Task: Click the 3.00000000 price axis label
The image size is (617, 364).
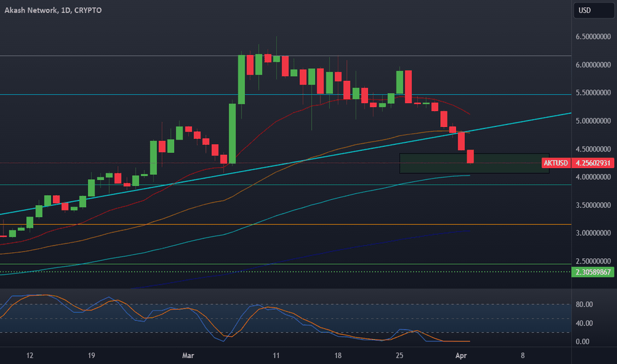Action: click(x=593, y=233)
